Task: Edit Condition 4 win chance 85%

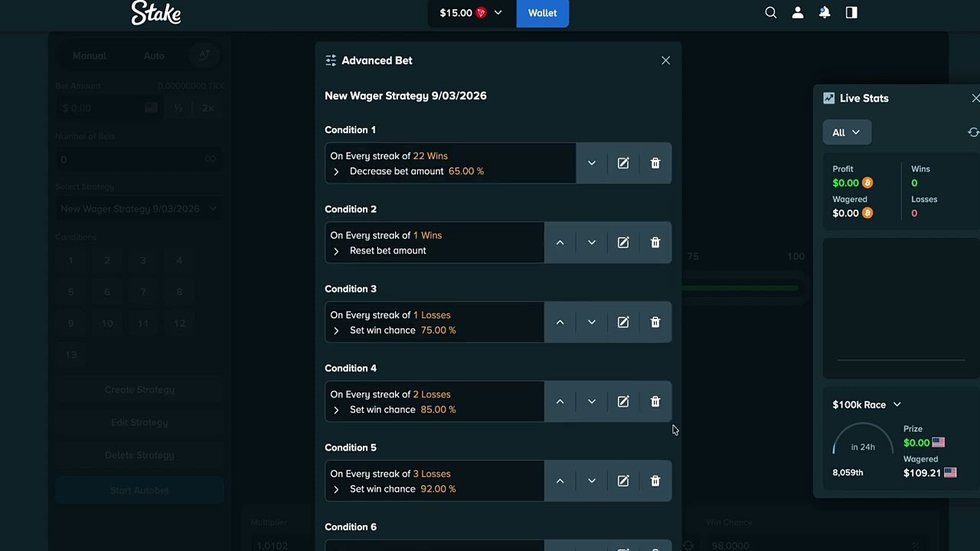Action: (x=623, y=402)
